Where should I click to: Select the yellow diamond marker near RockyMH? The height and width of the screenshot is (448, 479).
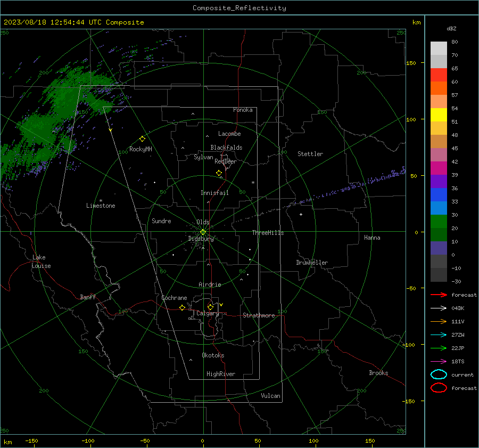142,139
